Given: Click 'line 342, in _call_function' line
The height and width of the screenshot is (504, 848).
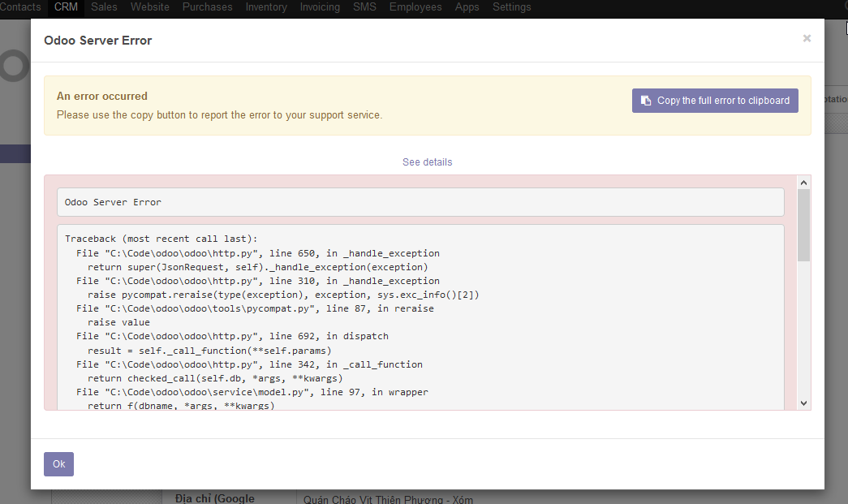Looking at the screenshot, I should 249,364.
